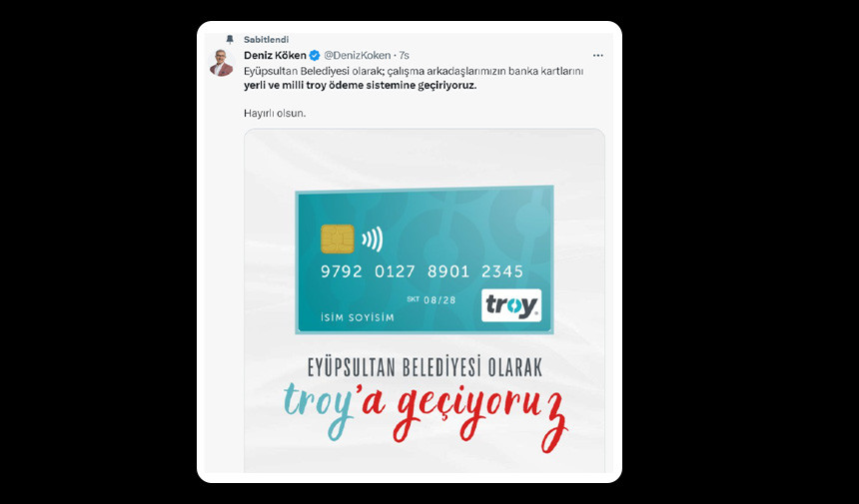859x504 pixels.
Task: Open the three-dot more options menu
Action: point(597,55)
